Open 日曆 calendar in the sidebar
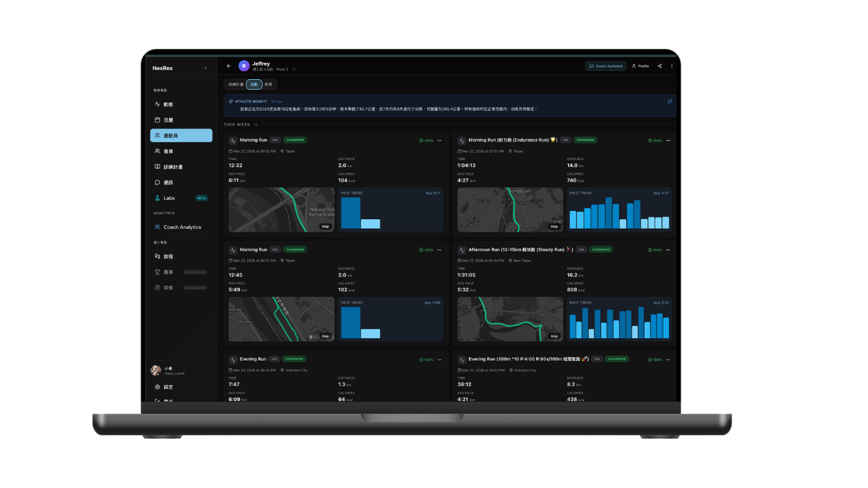Image resolution: width=868 pixels, height=488 pixels. (x=181, y=120)
